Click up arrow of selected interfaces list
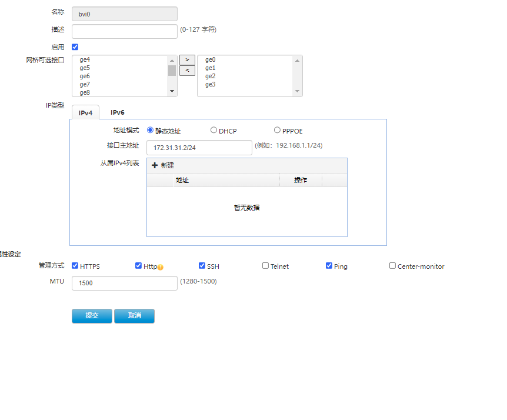The height and width of the screenshot is (420, 507). (x=297, y=61)
